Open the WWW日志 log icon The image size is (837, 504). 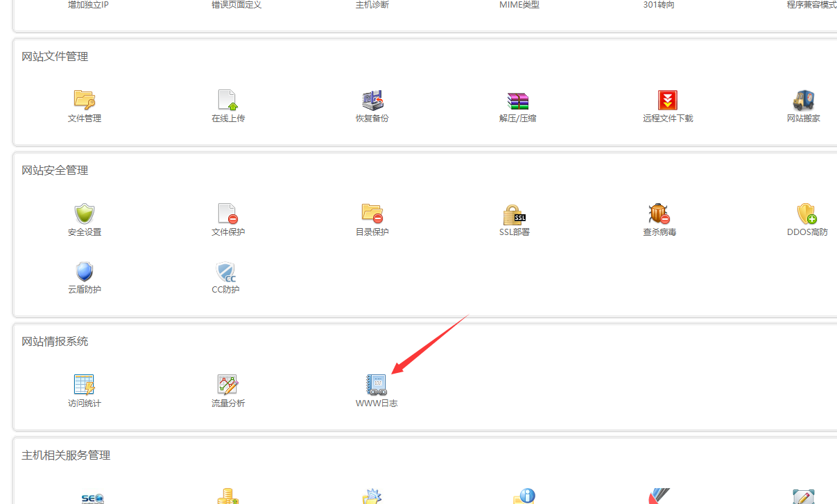(377, 385)
